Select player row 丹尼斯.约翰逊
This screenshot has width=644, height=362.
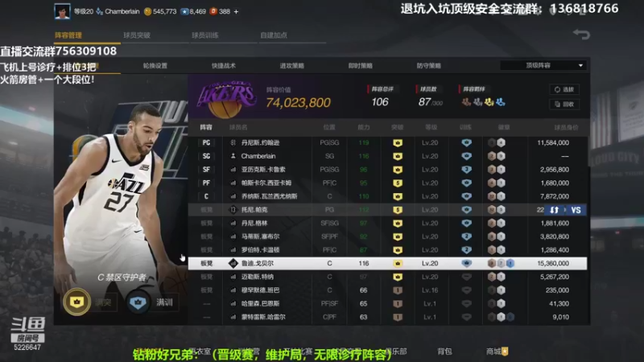[x=387, y=143]
